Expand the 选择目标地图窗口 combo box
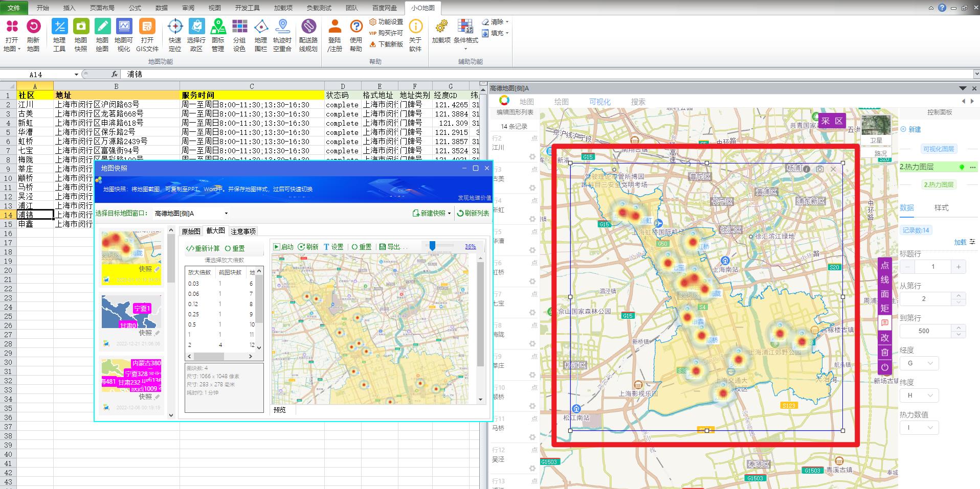 (x=226, y=214)
